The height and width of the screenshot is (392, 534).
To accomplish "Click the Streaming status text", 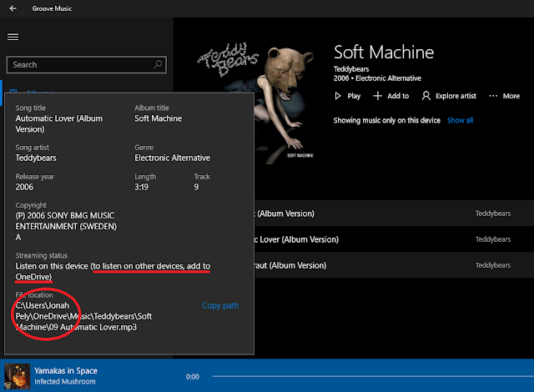I will click(x=113, y=271).
